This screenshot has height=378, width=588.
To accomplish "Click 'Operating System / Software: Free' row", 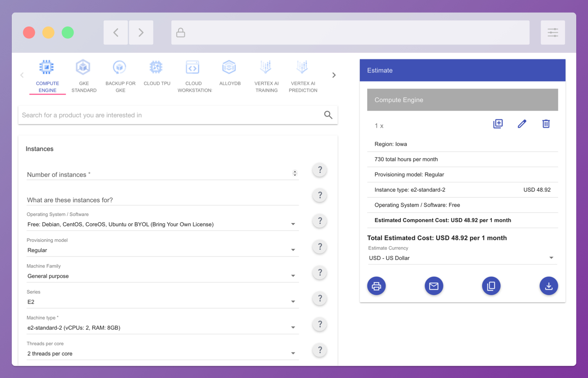I will (462, 205).
